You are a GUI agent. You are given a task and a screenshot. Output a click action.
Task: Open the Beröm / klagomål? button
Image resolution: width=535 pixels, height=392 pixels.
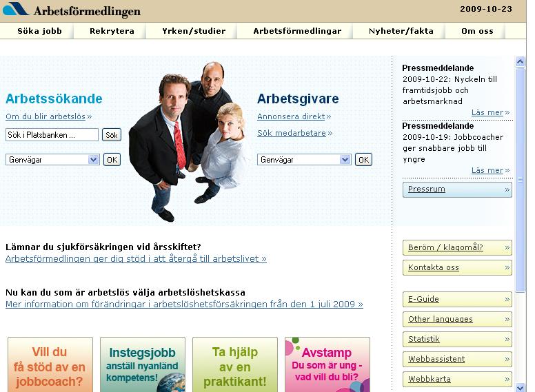(x=457, y=247)
